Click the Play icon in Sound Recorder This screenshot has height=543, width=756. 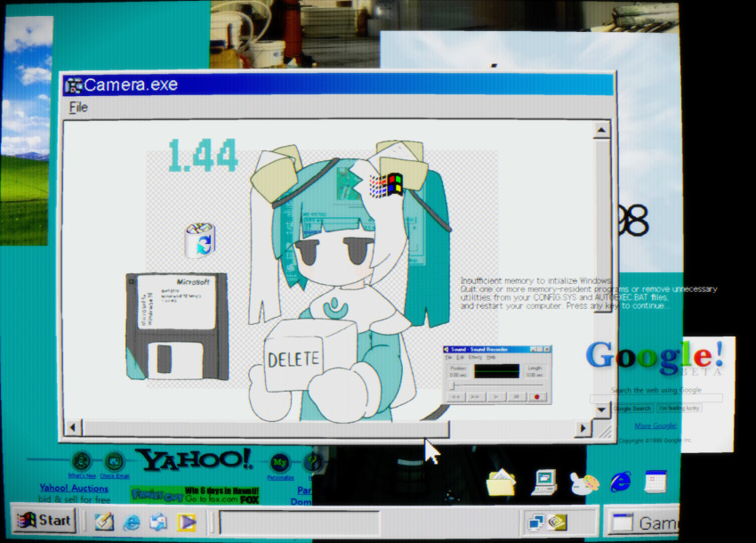coord(495,396)
